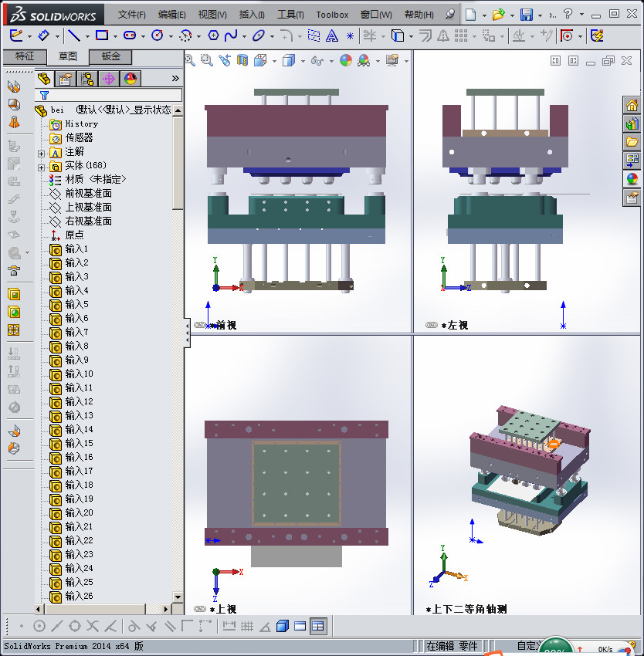Click the tree vertical scrollbar down arrow
The height and width of the screenshot is (656, 644).
pyautogui.click(x=178, y=597)
